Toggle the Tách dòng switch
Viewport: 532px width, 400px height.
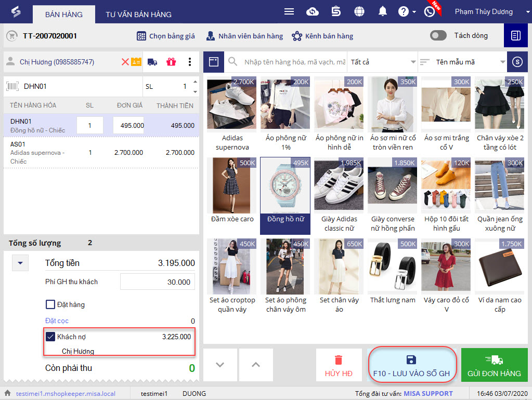[438, 35]
